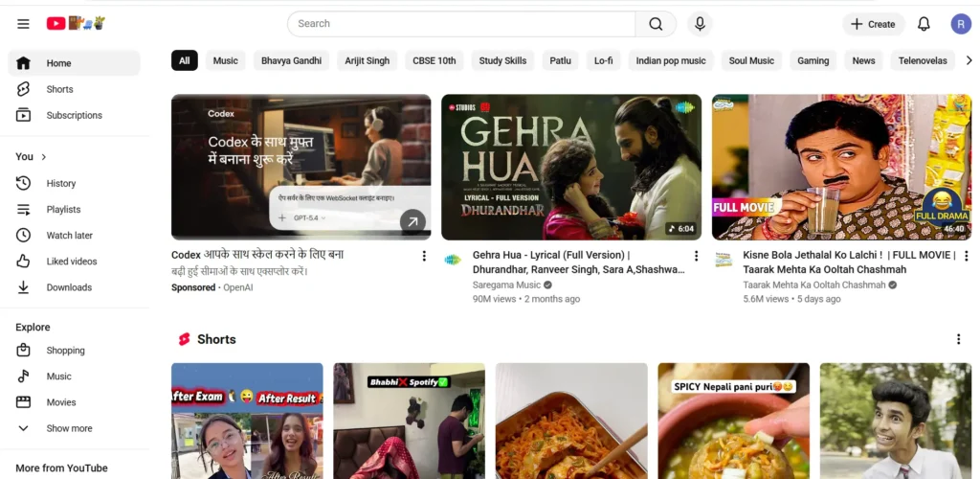
Task: Click the Shorts sidebar icon
Action: click(x=23, y=89)
